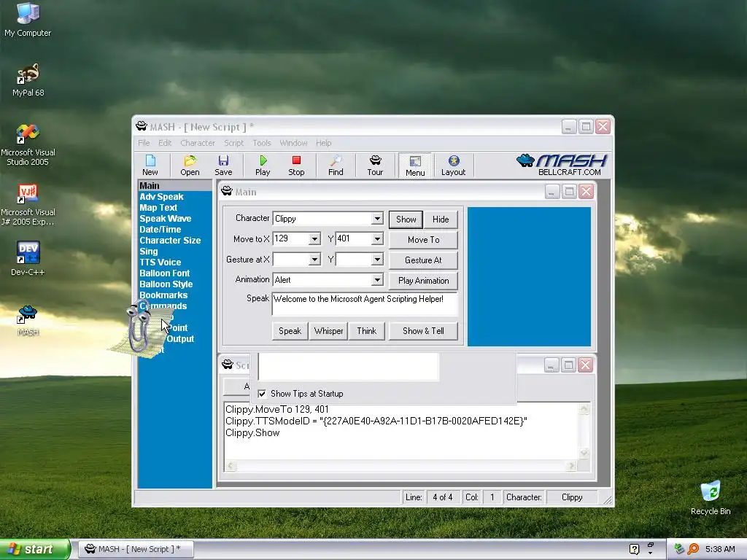Open the Window menu
Screen dimensions: 747x560
click(x=293, y=143)
